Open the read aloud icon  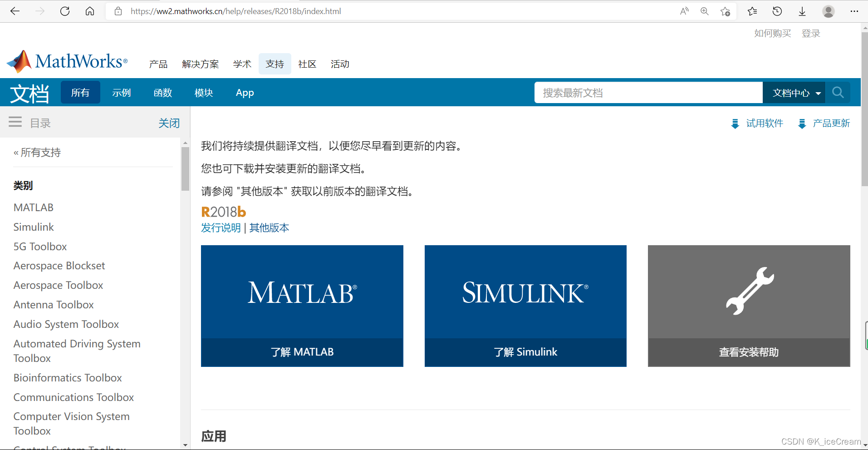tap(684, 11)
